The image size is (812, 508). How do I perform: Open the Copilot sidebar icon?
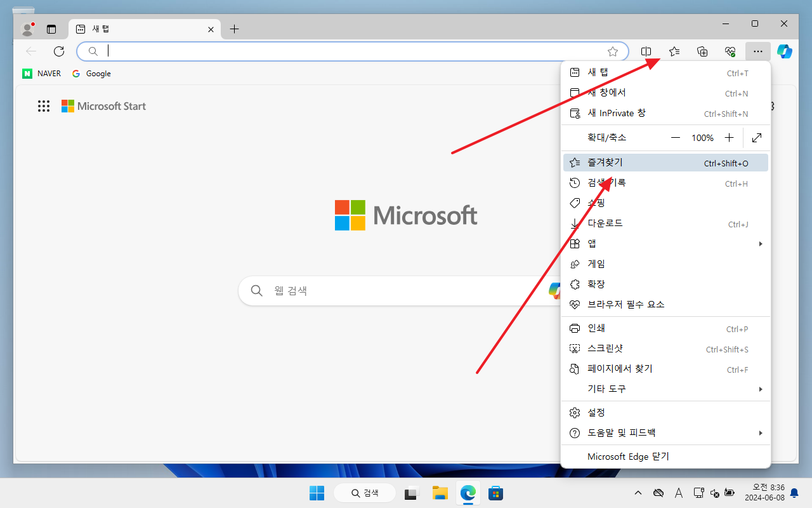[x=785, y=51]
